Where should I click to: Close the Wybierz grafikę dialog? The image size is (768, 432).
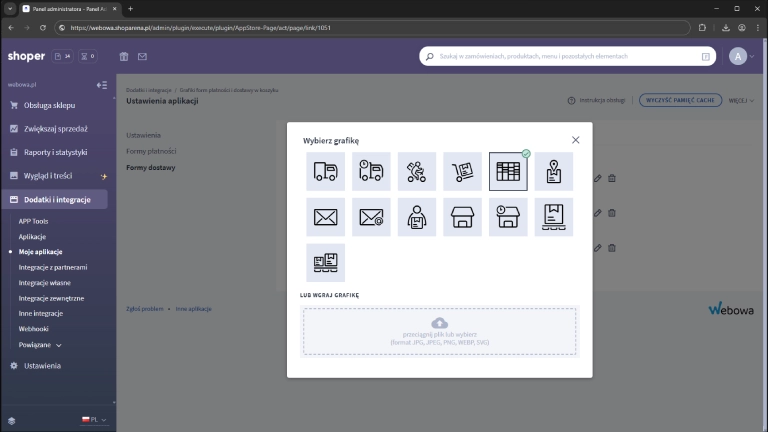575,140
